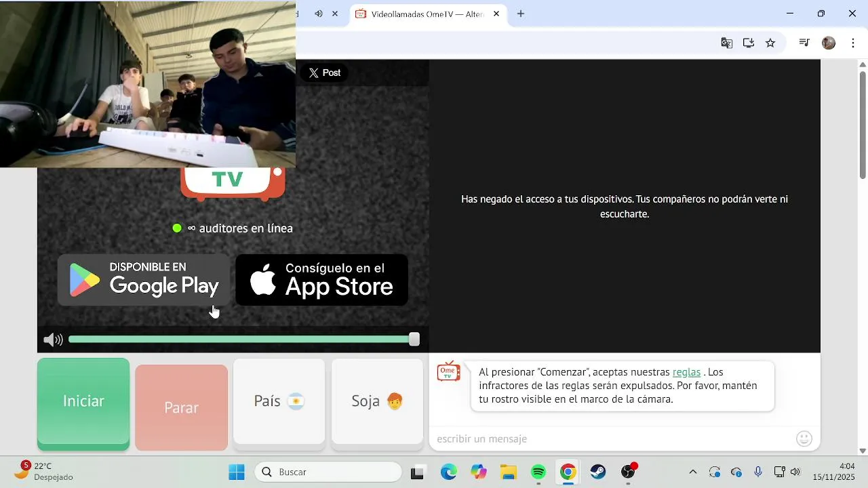Open the Chrome media controls icon

pyautogui.click(x=804, y=43)
